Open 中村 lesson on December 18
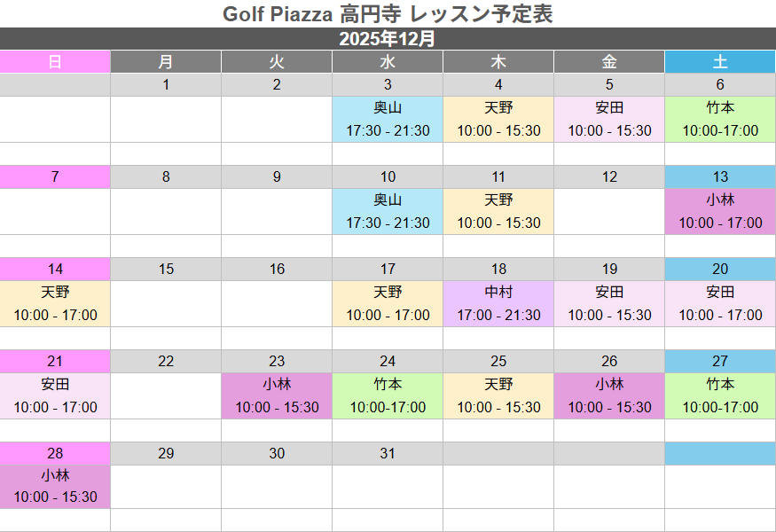 pos(498,304)
